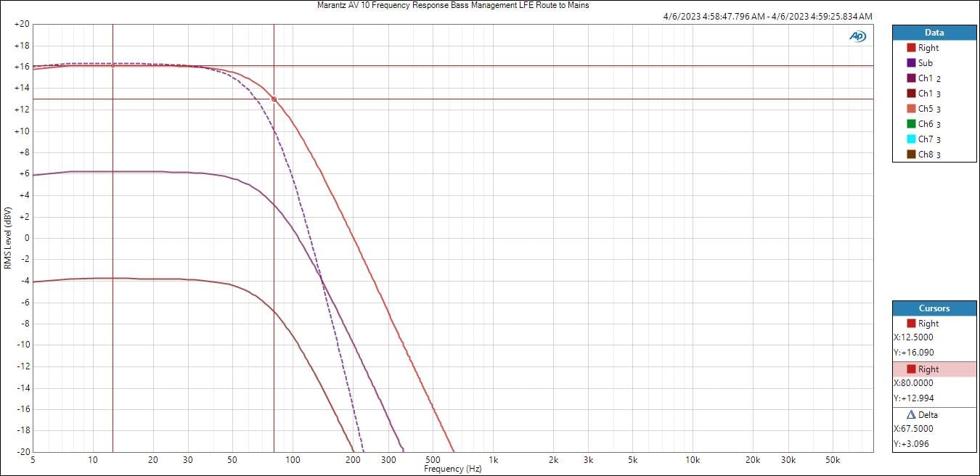980x476 pixels.
Task: Click the horizontal cursor line near +16 dBV
Action: tap(581, 66)
